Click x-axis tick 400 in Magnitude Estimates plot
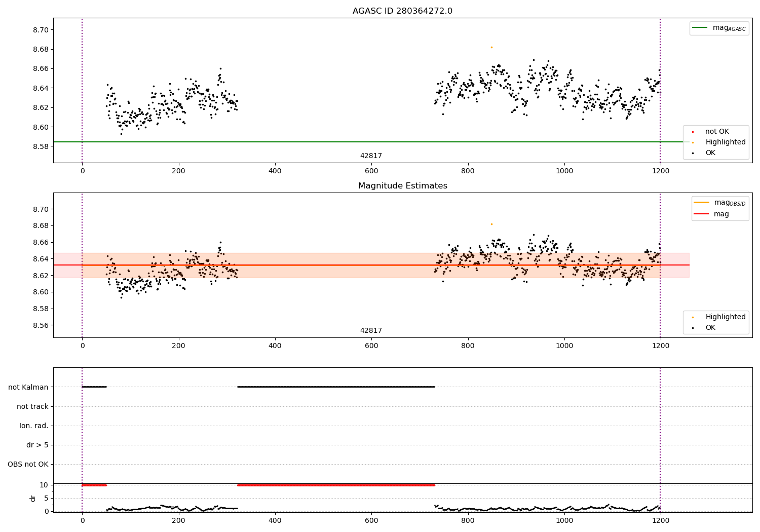760x532 pixels. (275, 346)
